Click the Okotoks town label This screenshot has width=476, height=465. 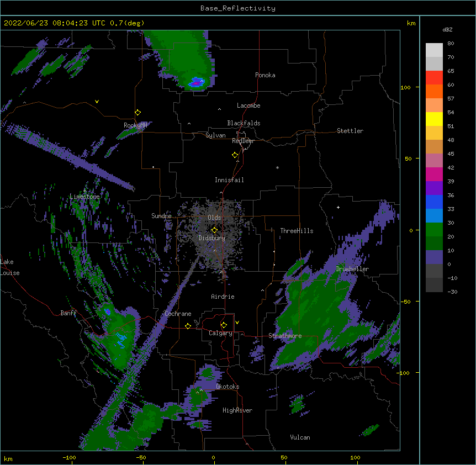point(228,387)
